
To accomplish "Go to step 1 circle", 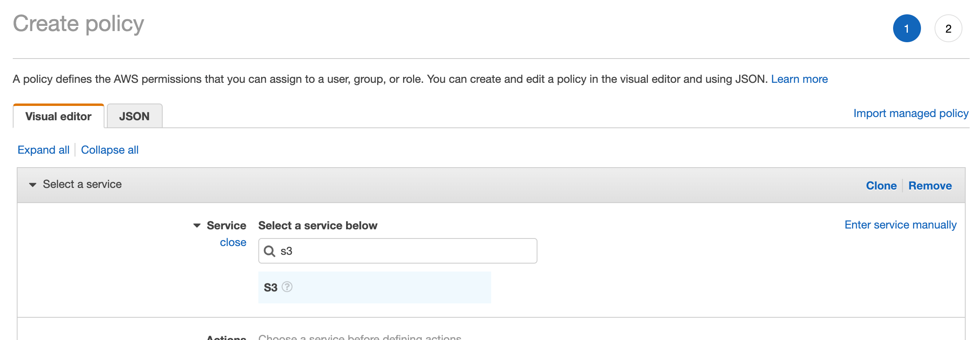I will tap(907, 28).
